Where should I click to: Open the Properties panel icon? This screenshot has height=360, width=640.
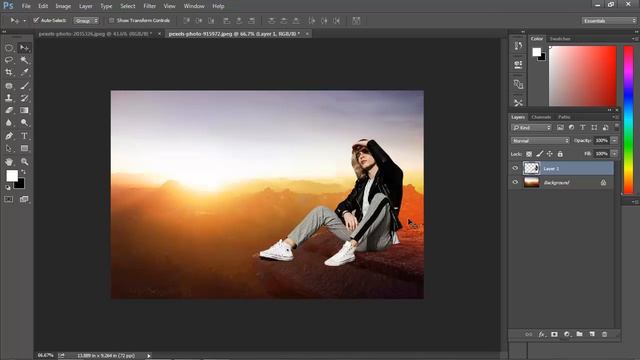point(518,64)
